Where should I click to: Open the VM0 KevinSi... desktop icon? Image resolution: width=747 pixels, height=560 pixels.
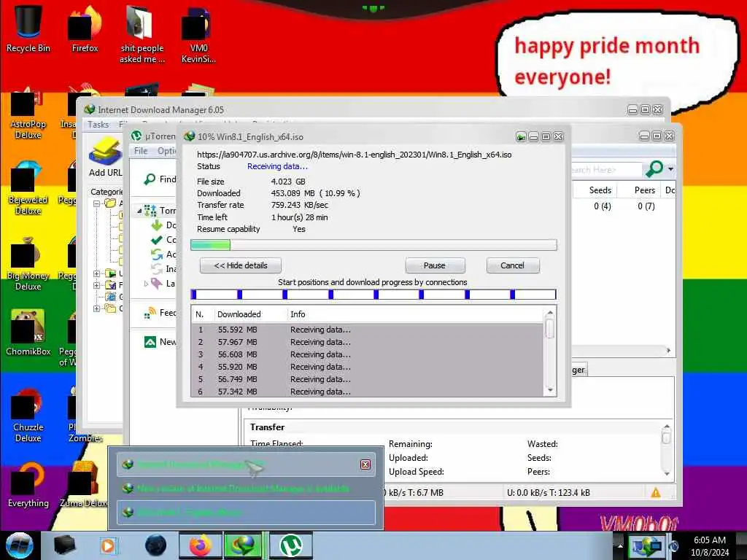tap(198, 34)
